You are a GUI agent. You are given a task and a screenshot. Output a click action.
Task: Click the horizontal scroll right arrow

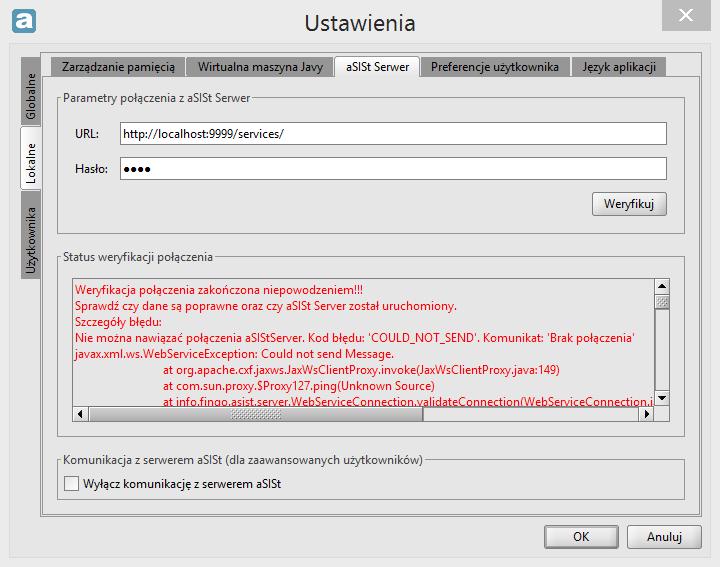click(647, 414)
